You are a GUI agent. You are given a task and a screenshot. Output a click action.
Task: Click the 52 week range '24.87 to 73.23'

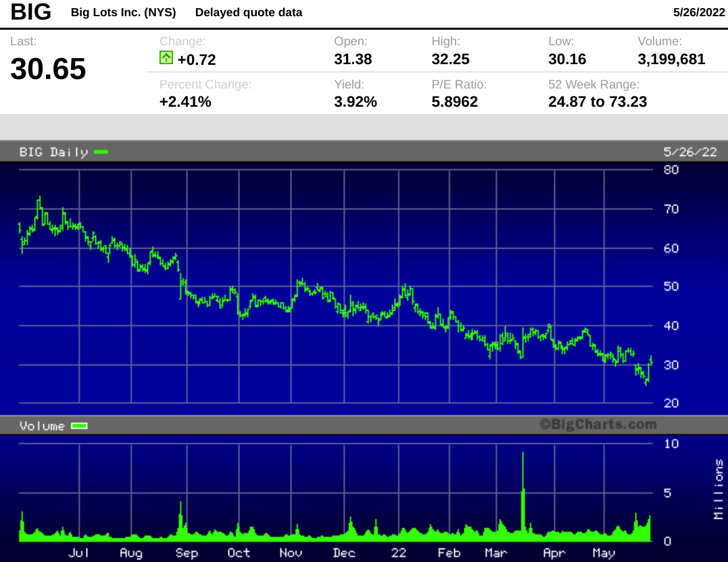pos(598,101)
